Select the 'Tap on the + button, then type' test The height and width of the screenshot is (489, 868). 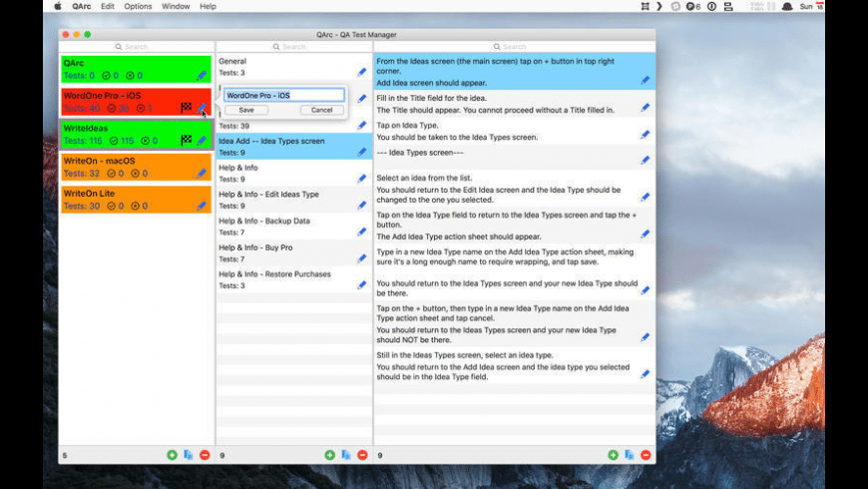[514, 324]
